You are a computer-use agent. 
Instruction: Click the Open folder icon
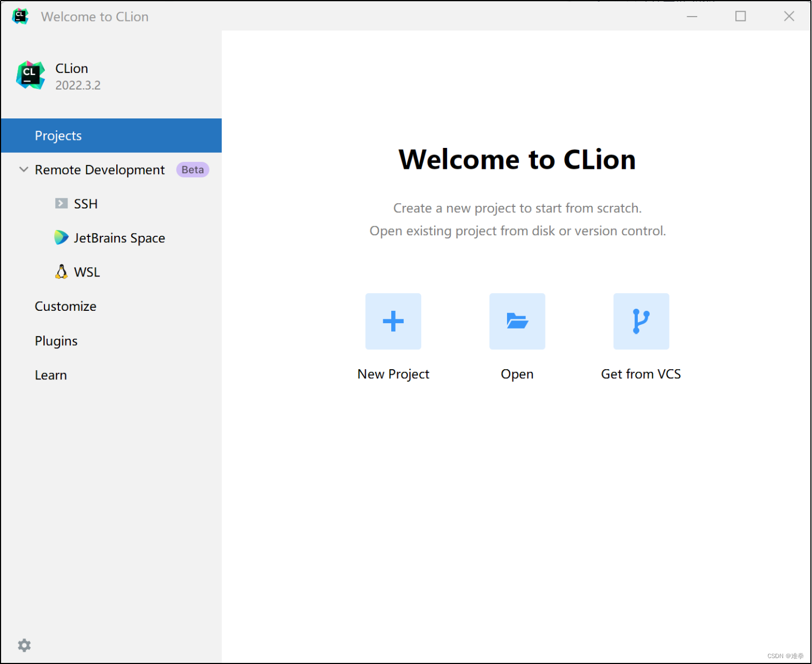coord(517,321)
